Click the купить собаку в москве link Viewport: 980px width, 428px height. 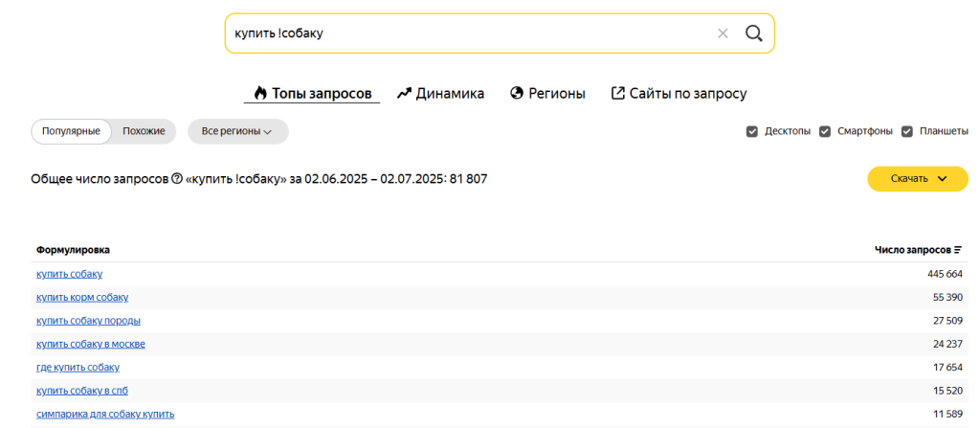[91, 344]
